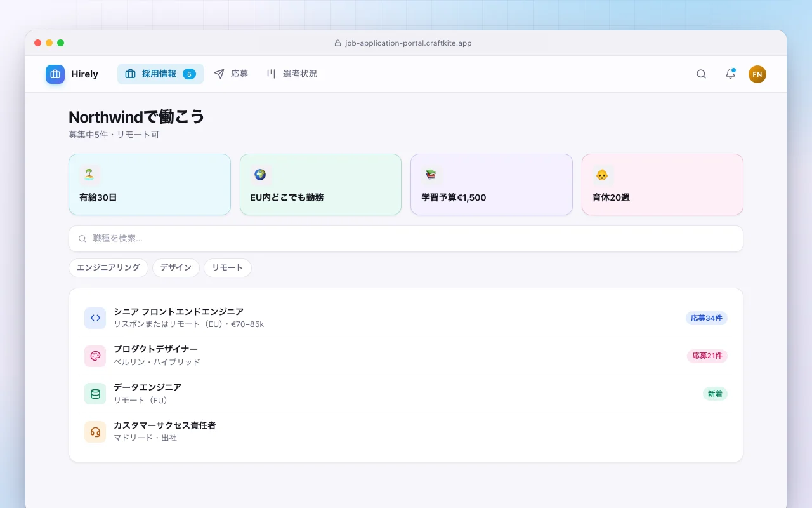The image size is (812, 508).
Task: Click the books emoji on 学習予算 card
Action: tap(431, 175)
